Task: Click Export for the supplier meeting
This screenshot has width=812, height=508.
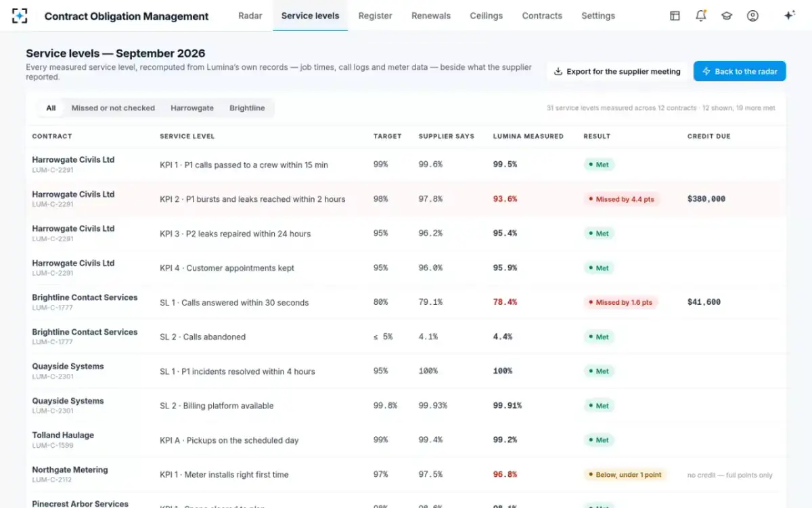Action: (617, 71)
